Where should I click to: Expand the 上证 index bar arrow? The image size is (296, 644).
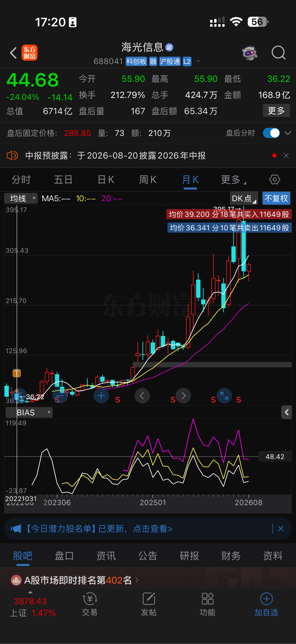tap(30, 592)
